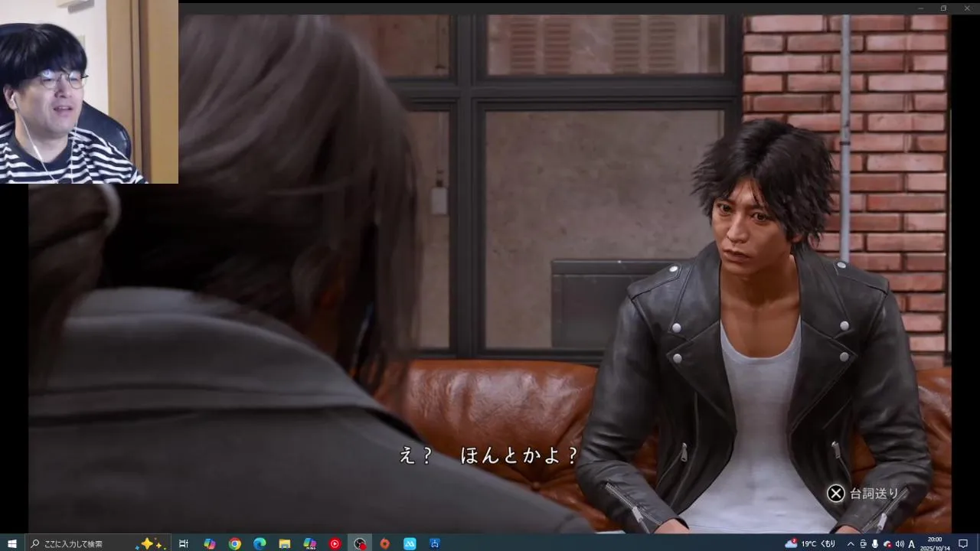980x551 pixels.
Task: Minimize the game window
Action: [922, 8]
